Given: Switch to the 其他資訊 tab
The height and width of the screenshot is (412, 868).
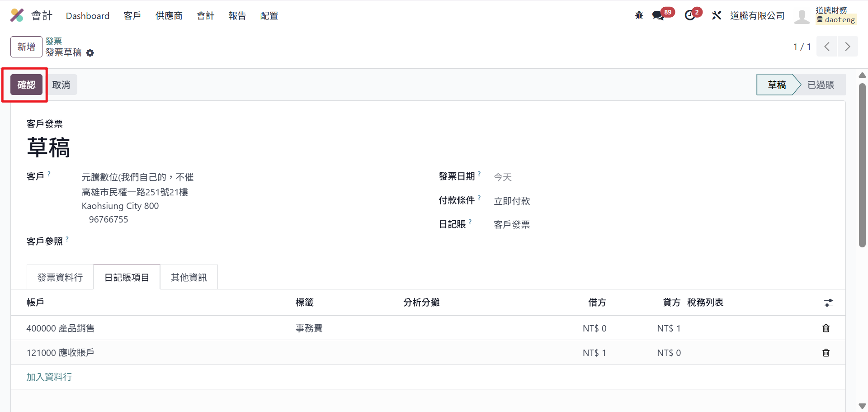Looking at the screenshot, I should click(189, 277).
